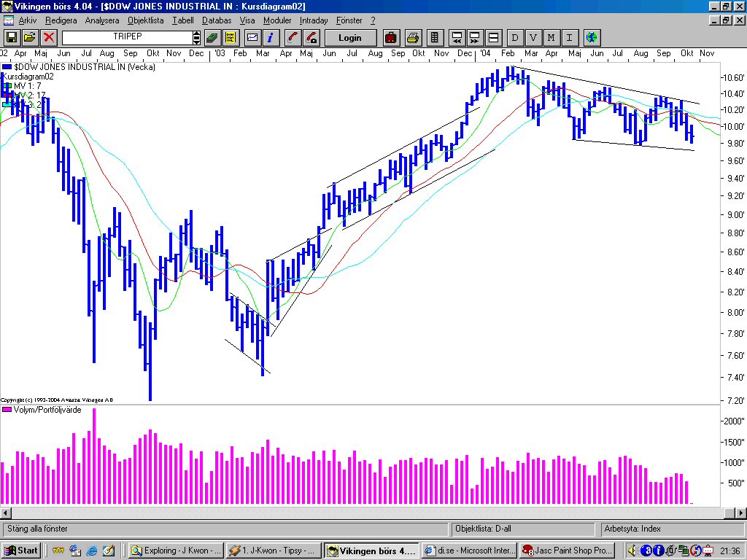Click the green MV 1 legend swatch
This screenshot has height=560, width=747.
click(x=7, y=86)
